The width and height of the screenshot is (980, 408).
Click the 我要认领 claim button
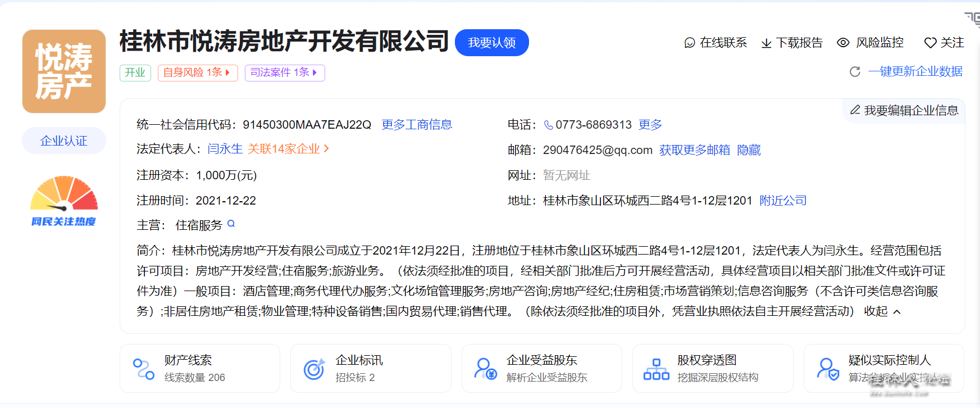[x=491, y=43]
